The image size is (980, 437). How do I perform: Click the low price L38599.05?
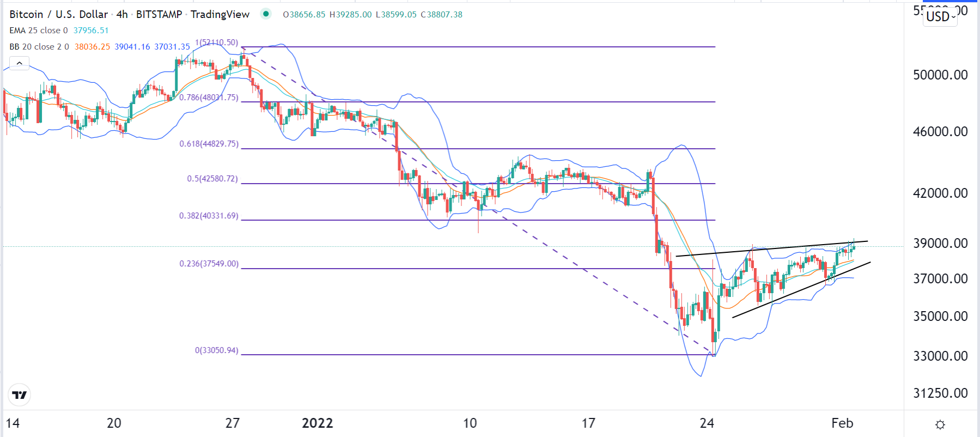[x=396, y=15]
